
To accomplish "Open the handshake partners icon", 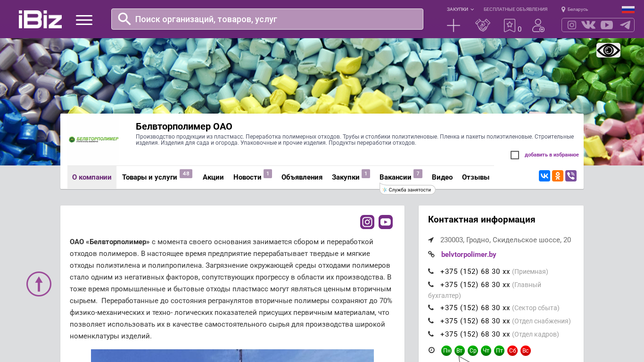I will click(482, 25).
